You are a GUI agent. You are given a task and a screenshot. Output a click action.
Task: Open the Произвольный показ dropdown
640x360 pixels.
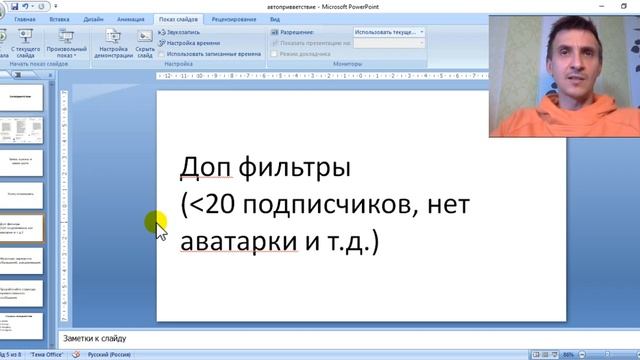pyautogui.click(x=66, y=43)
